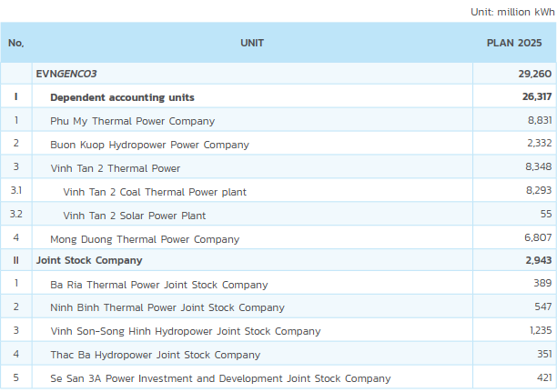Select the Joint Stock Company section heading
Screen dimensions: 557x392
coord(89,260)
